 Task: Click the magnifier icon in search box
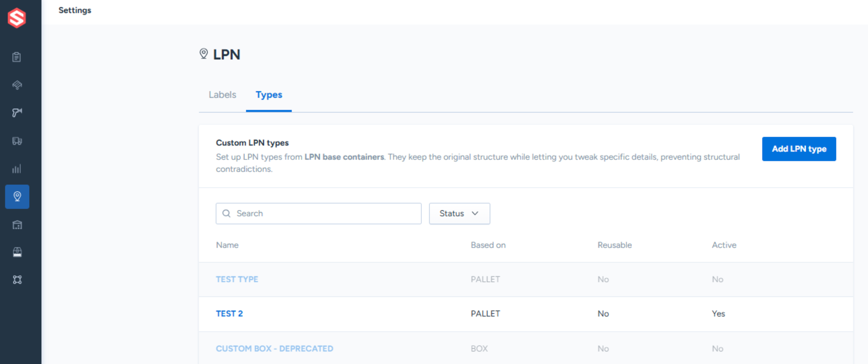[x=226, y=213]
